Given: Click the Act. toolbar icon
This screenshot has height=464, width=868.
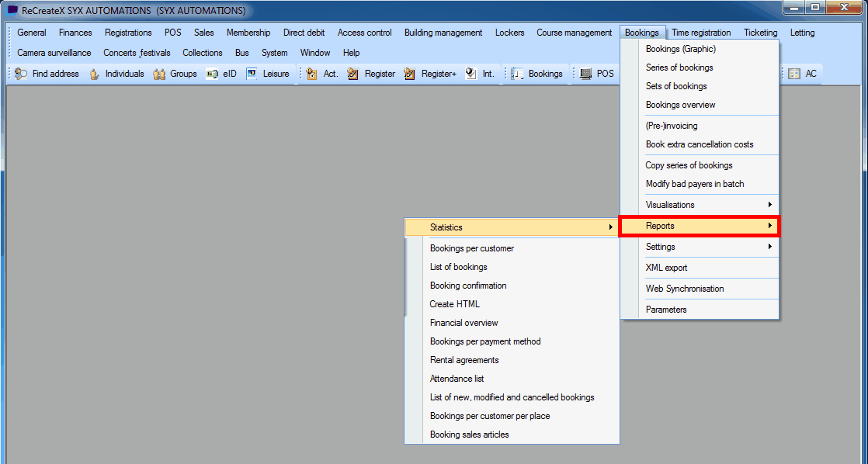Looking at the screenshot, I should coord(311,74).
